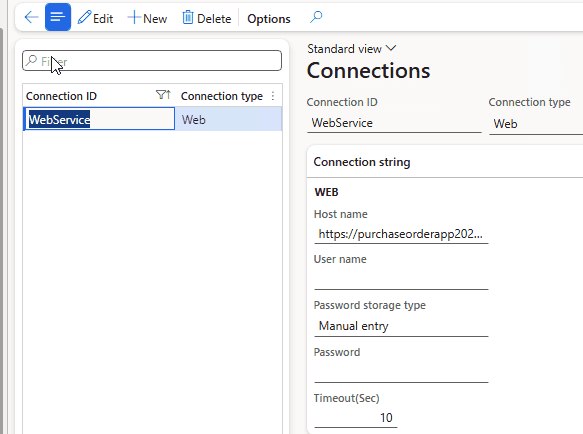Expand the Standard view dropdown
The height and width of the screenshot is (434, 583).
pos(352,49)
